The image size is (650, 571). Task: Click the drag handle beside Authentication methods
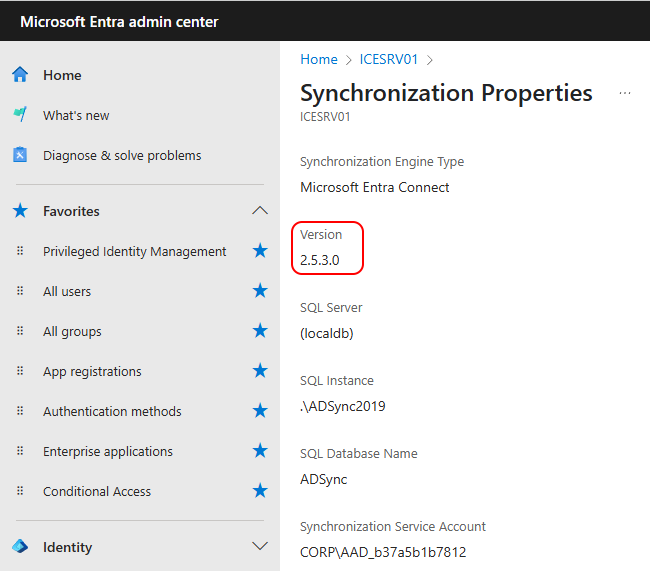(x=20, y=411)
